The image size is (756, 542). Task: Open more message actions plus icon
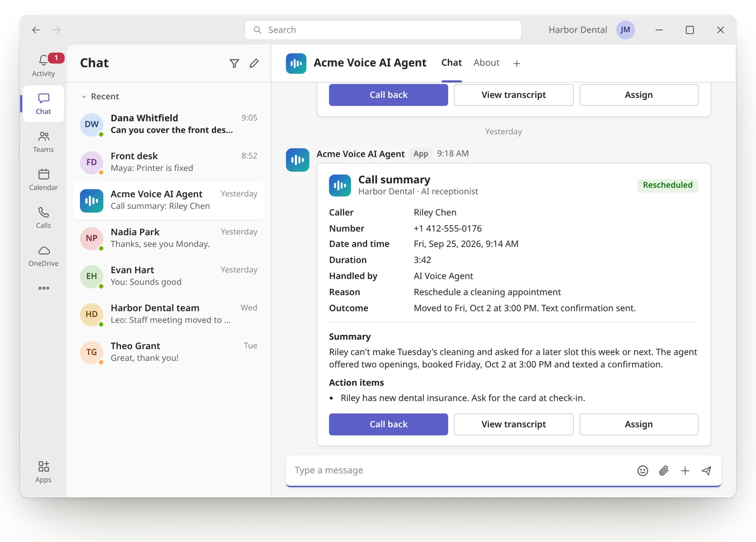685,471
